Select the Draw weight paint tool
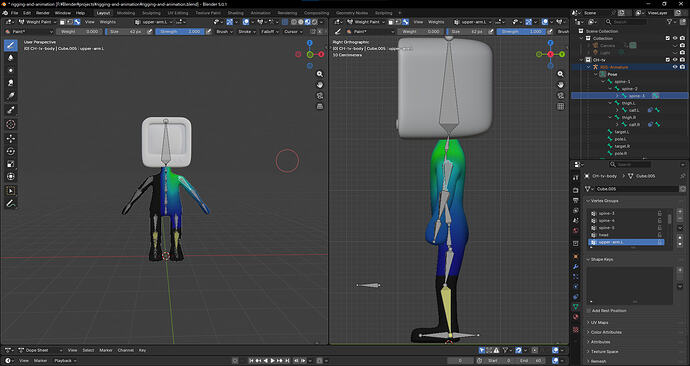The image size is (690, 366). click(11, 45)
